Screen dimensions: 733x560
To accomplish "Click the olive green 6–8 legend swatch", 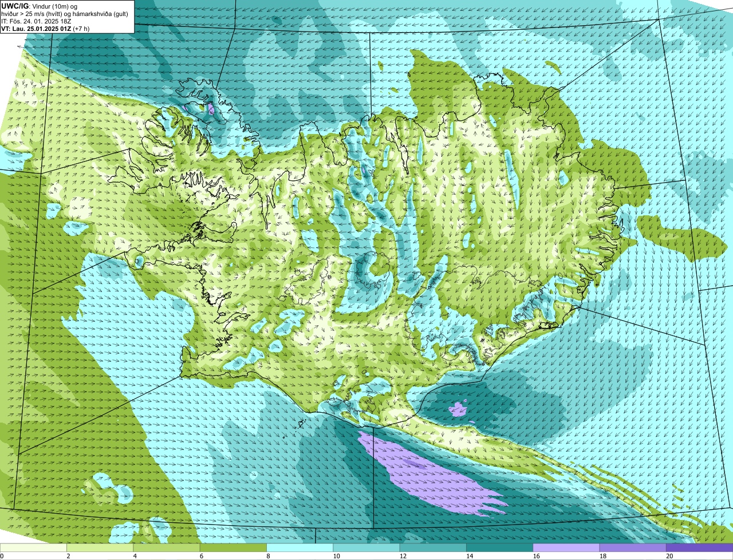I will pos(233,547).
